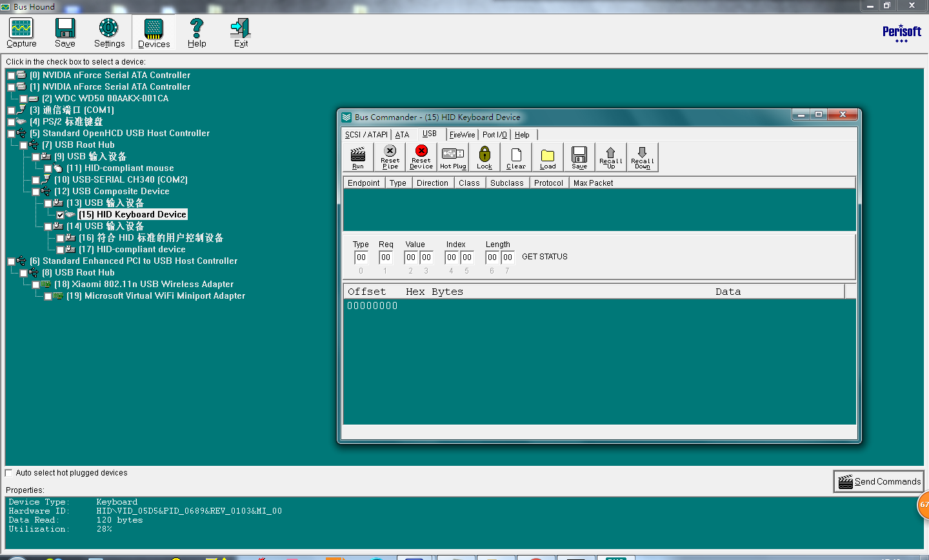929x560 pixels.
Task: Click Reset Device icon
Action: 421,157
